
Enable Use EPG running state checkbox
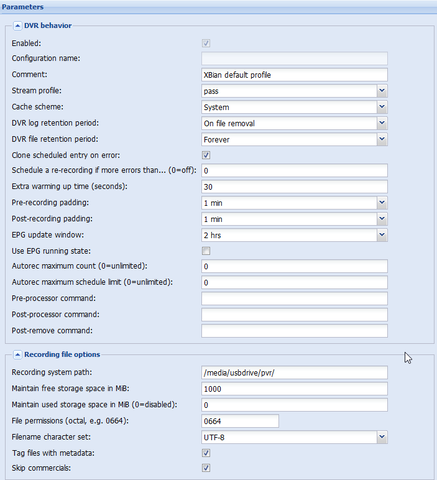coord(206,251)
